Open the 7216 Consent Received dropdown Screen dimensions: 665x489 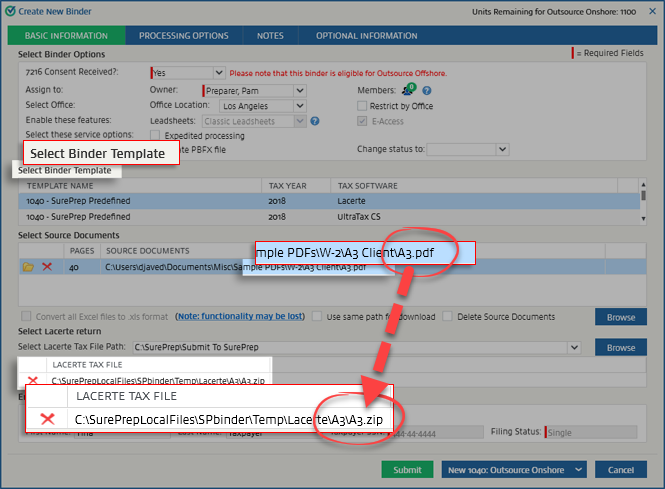point(218,73)
